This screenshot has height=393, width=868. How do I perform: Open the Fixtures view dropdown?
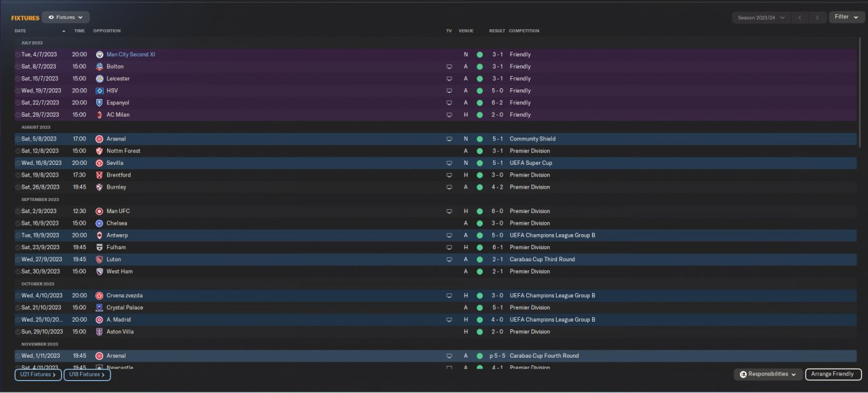(x=66, y=17)
